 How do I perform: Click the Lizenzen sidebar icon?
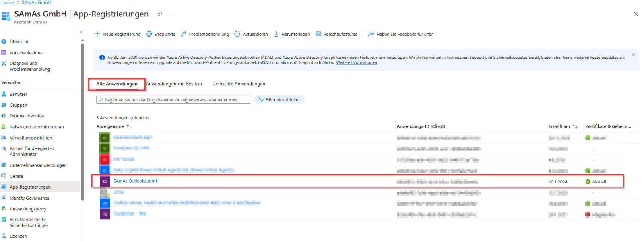[4, 236]
